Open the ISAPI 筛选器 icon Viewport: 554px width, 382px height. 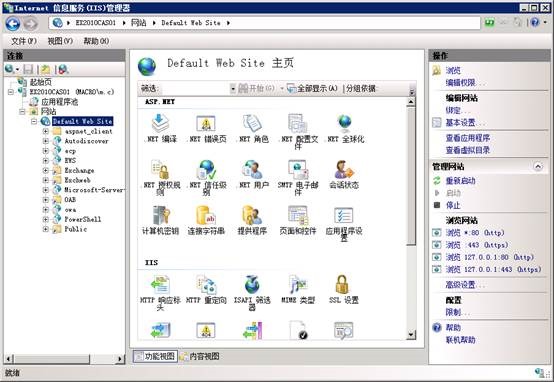point(252,293)
